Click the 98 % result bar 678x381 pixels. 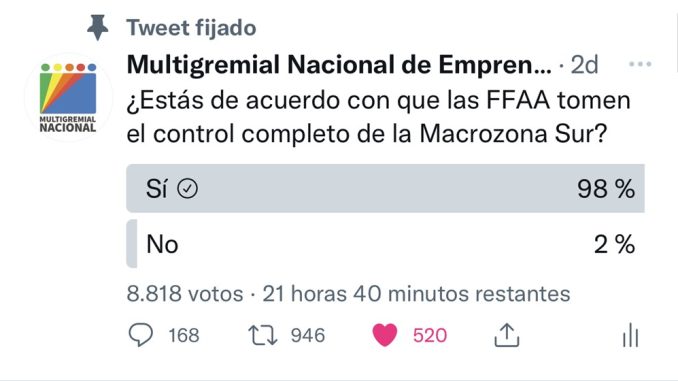(385, 189)
